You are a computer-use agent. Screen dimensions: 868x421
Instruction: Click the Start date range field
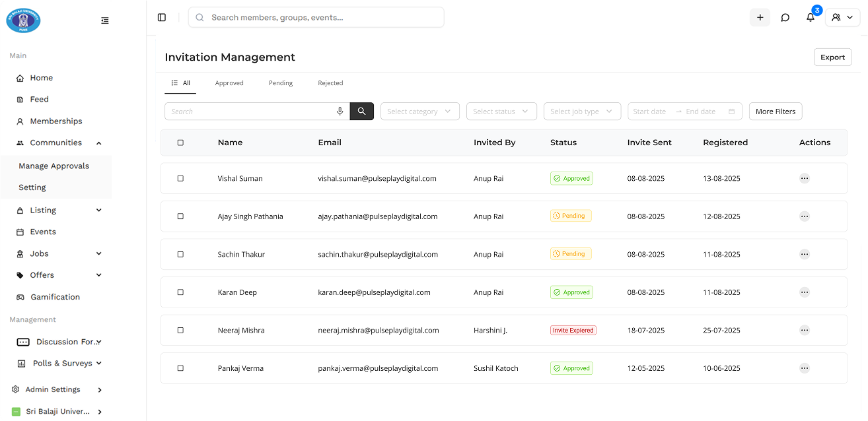[x=651, y=112]
